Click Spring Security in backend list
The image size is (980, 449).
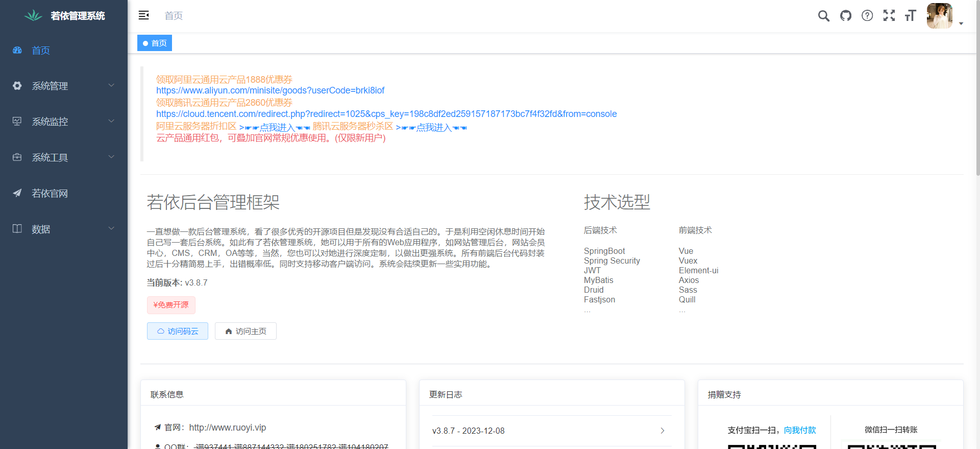[612, 261]
